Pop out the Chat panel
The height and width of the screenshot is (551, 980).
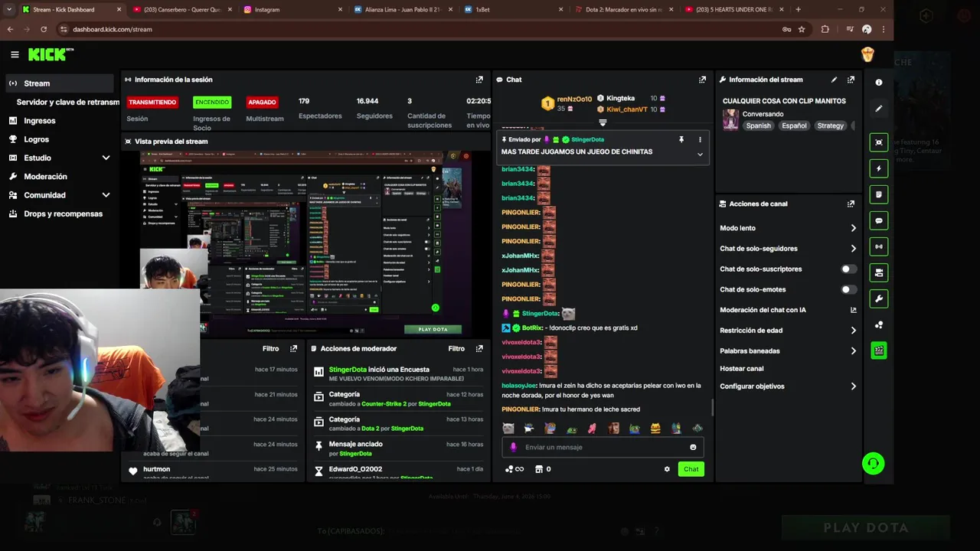coord(702,80)
